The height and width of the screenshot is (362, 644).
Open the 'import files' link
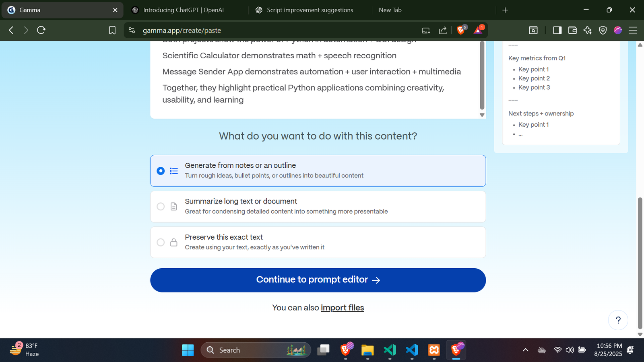click(x=342, y=308)
